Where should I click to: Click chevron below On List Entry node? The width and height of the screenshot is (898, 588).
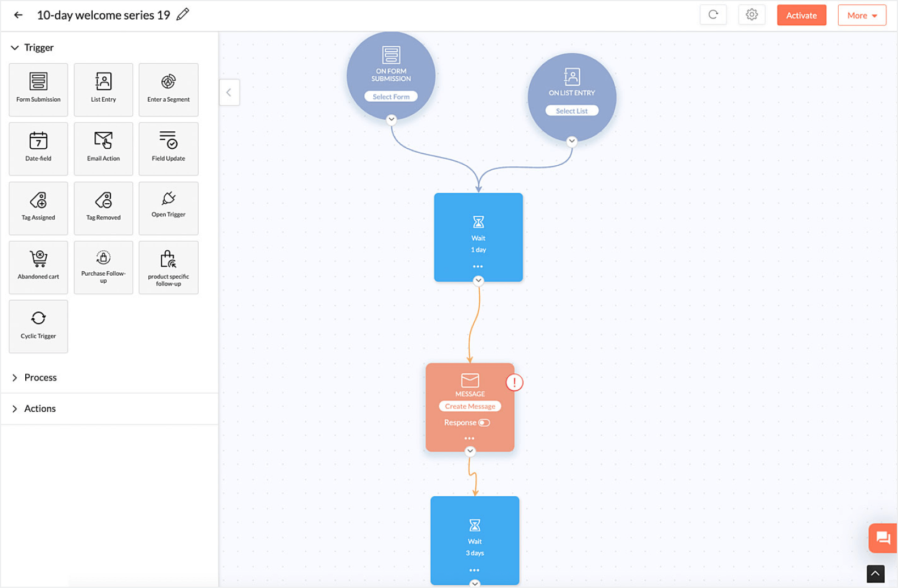pos(572,141)
